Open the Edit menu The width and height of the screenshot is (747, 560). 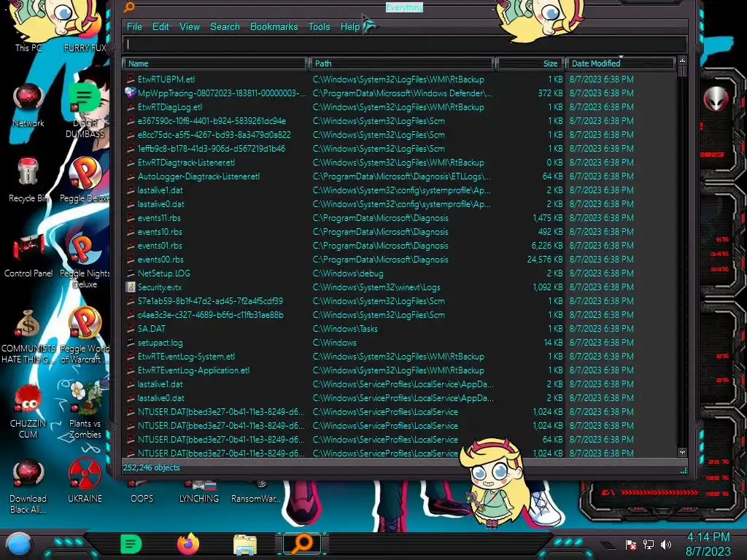160,27
